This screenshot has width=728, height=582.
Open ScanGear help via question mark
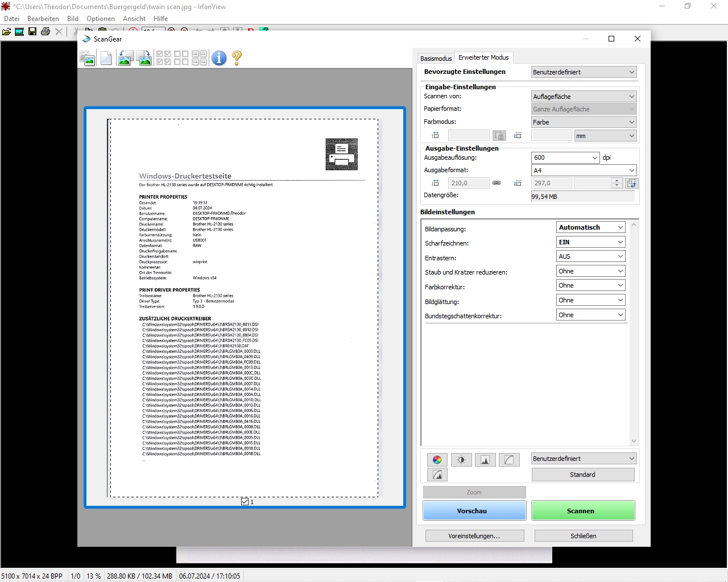[x=237, y=58]
